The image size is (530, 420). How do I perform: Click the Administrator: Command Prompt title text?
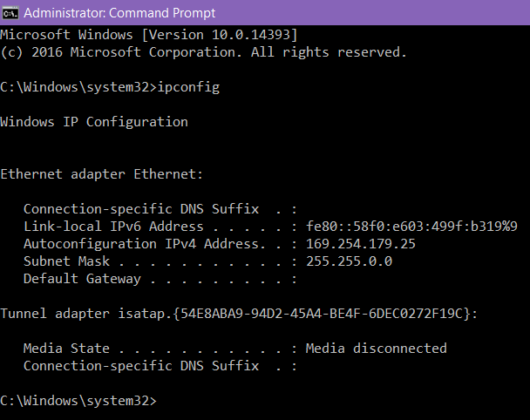click(x=119, y=13)
